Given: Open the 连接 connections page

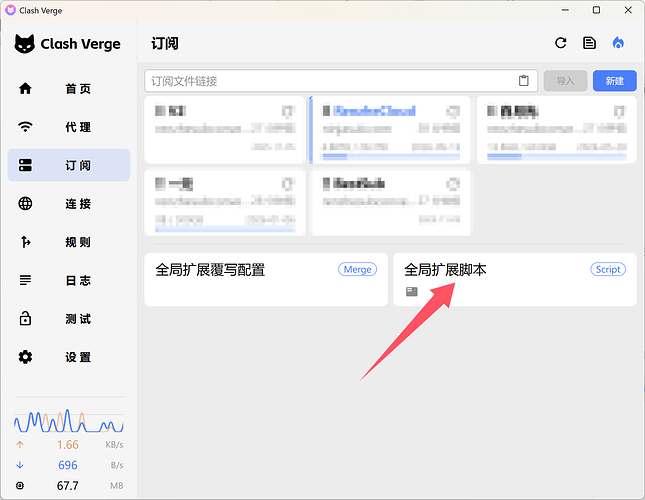Looking at the screenshot, I should (x=69, y=204).
